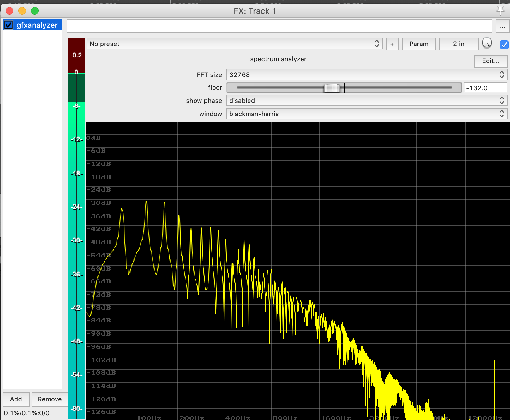This screenshot has height=420, width=510.
Task: Close the FX window with the red button
Action: click(x=9, y=11)
